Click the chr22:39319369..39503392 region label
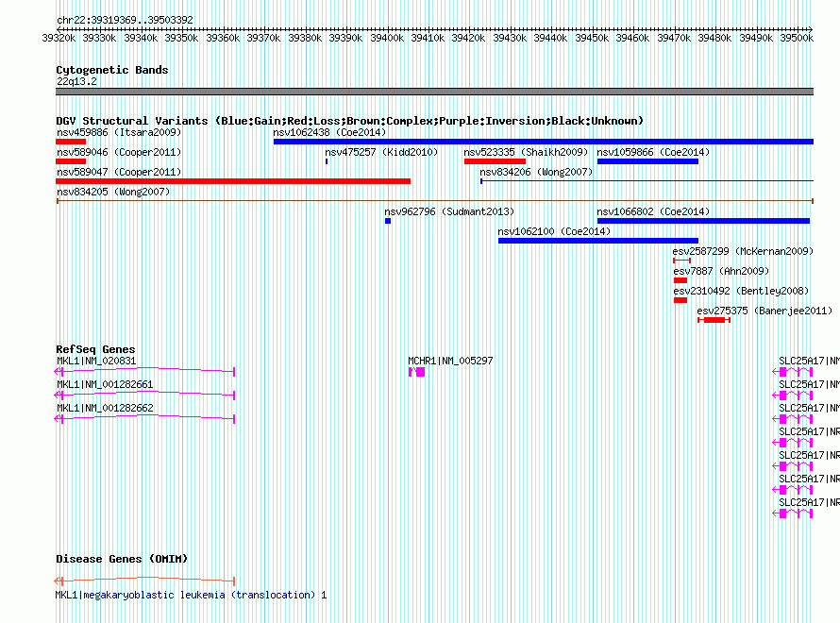This screenshot has height=623, width=840. [x=125, y=20]
